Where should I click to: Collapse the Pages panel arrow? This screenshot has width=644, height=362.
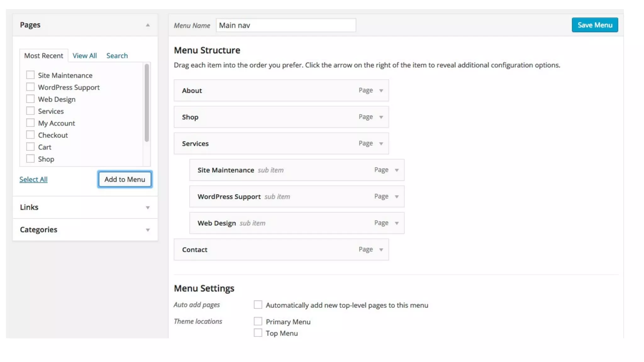(x=147, y=25)
